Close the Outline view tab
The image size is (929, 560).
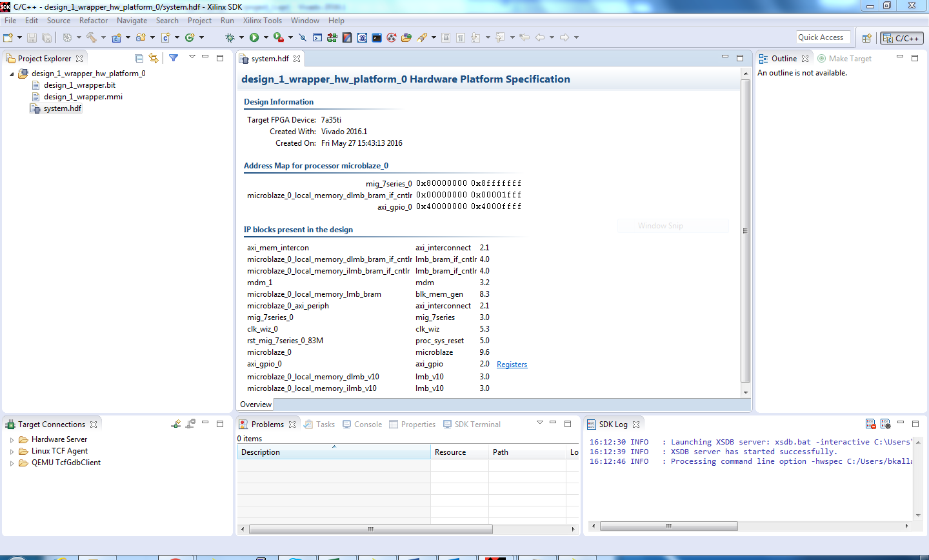point(805,59)
